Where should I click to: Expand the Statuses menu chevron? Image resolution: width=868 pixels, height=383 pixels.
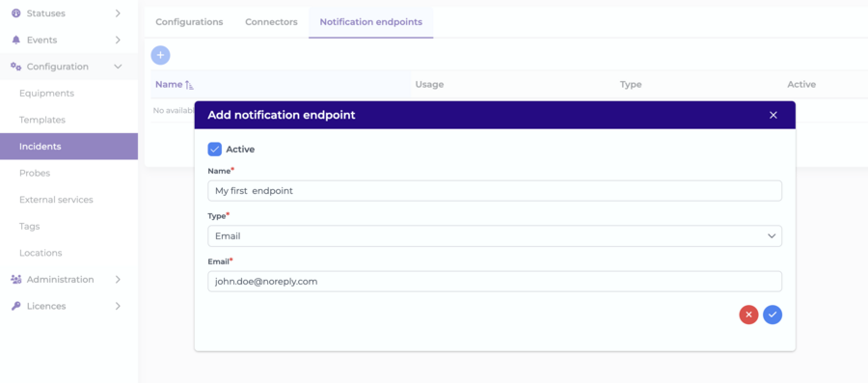118,14
